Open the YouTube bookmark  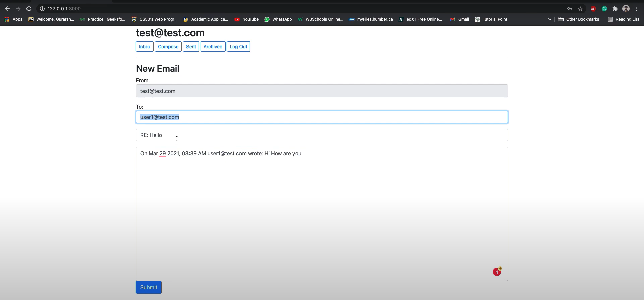247,19
